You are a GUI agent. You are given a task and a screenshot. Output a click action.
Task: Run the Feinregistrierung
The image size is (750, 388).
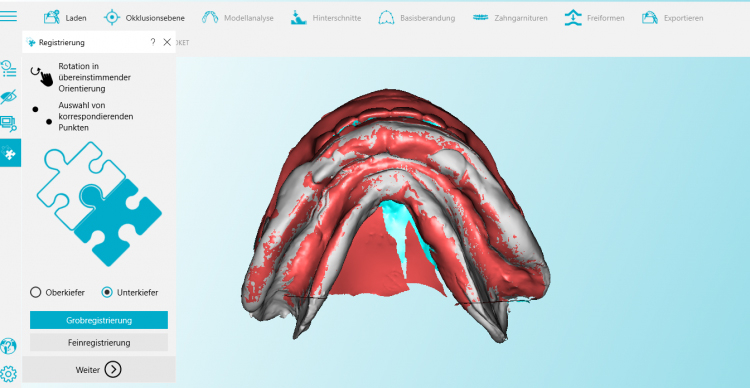click(99, 343)
